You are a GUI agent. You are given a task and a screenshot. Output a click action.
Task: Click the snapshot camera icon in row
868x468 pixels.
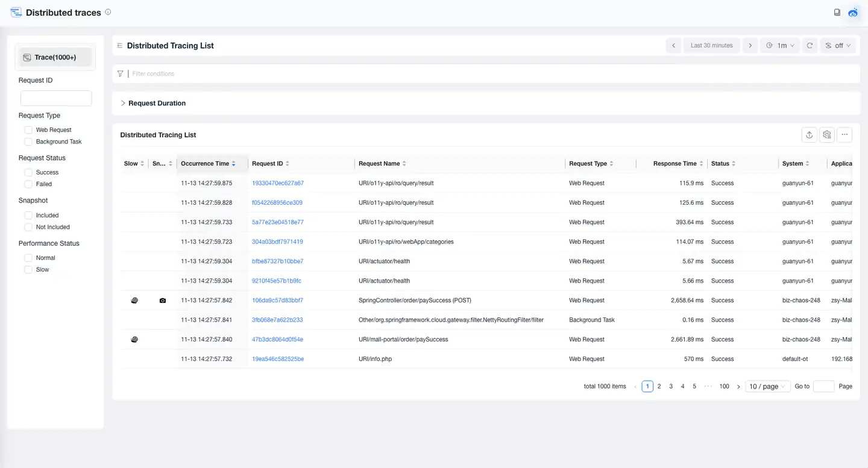pos(162,301)
